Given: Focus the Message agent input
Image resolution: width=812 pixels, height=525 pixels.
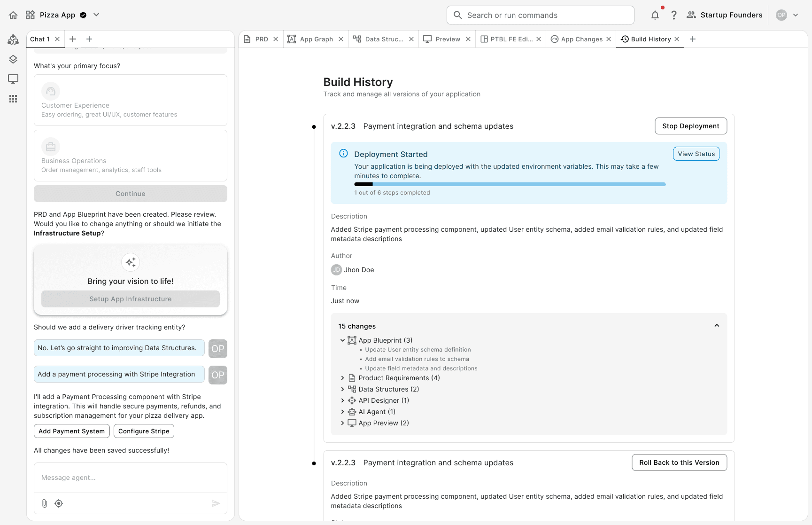Looking at the screenshot, I should point(131,478).
